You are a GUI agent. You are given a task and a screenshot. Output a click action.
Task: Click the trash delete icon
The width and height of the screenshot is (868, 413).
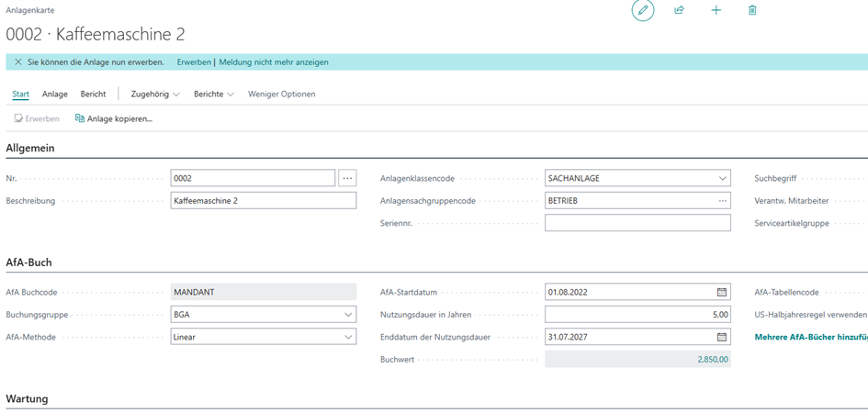tap(752, 10)
